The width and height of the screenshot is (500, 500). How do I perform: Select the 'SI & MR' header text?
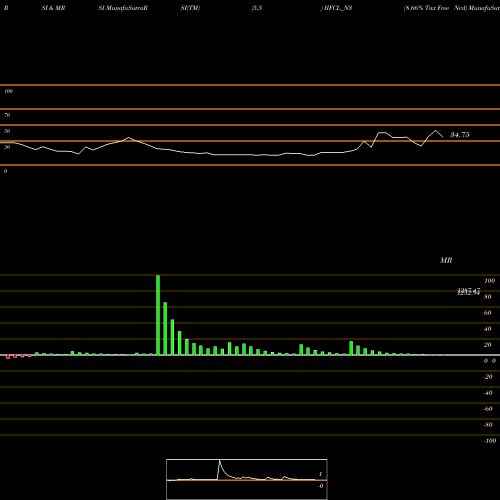click(53, 8)
